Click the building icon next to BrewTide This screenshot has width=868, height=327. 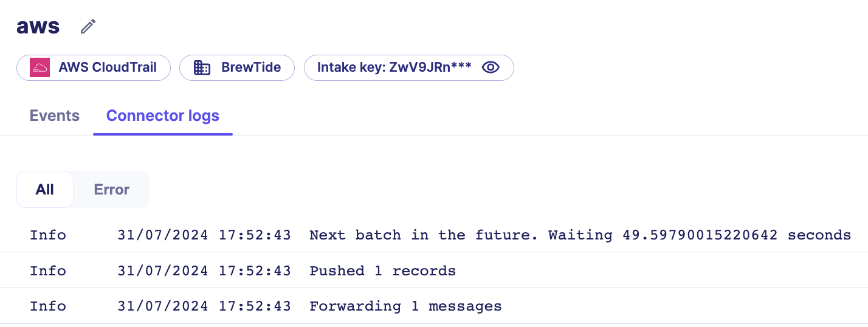click(202, 67)
